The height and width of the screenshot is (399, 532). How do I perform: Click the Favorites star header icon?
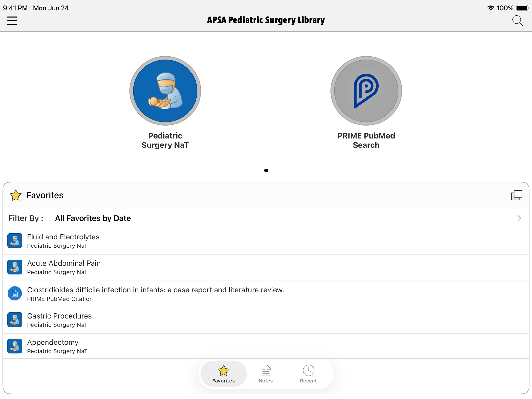click(16, 195)
